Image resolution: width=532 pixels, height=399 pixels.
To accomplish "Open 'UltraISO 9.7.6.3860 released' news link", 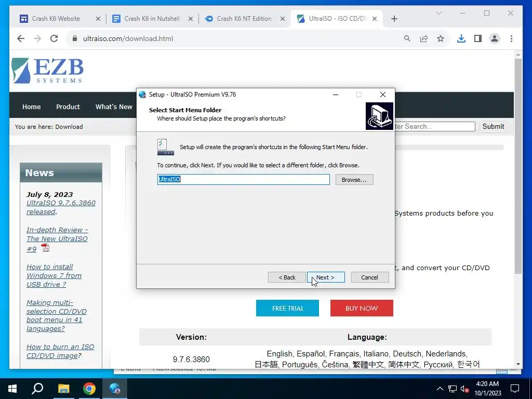I will pyautogui.click(x=61, y=207).
